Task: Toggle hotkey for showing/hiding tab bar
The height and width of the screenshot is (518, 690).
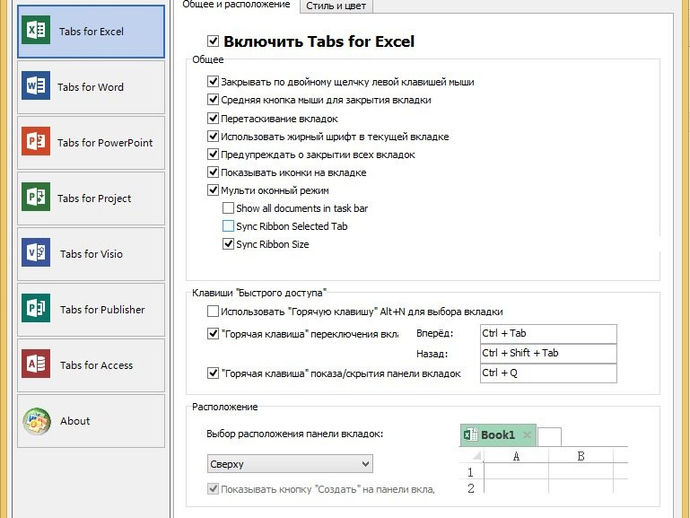Action: tap(213, 373)
